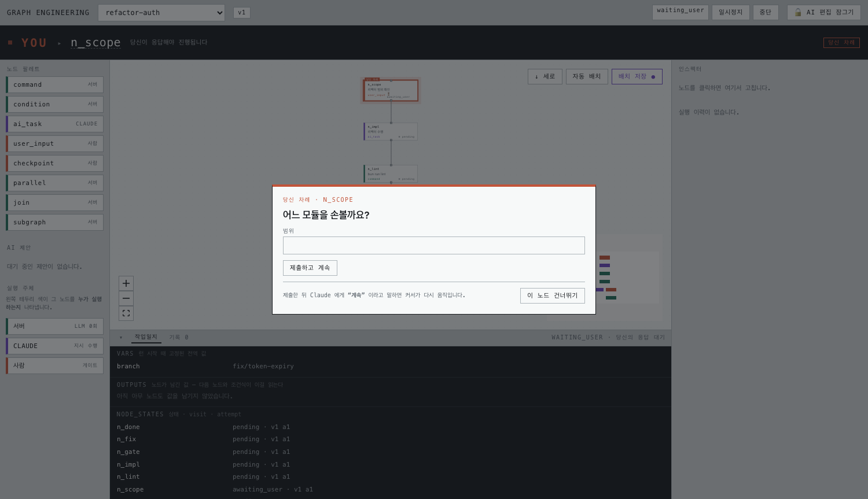This screenshot has width=868, height=499.
Task: Click the minimap thumbnail
Action: pos(605,278)
